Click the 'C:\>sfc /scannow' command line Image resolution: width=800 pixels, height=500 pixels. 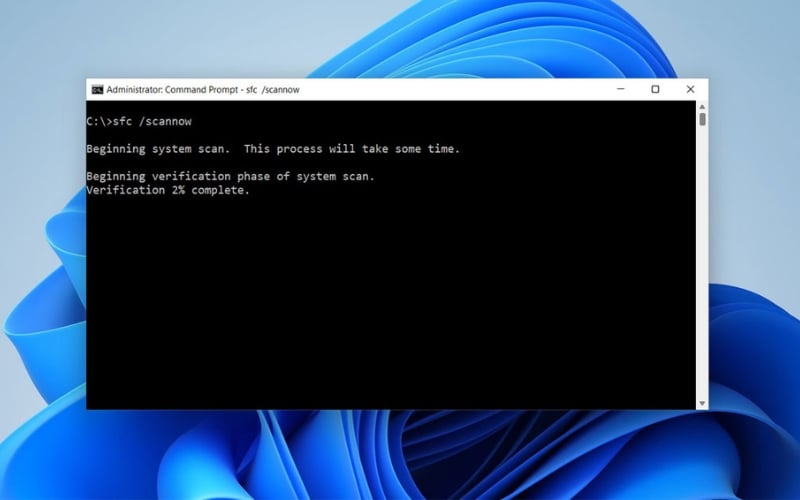(x=139, y=121)
